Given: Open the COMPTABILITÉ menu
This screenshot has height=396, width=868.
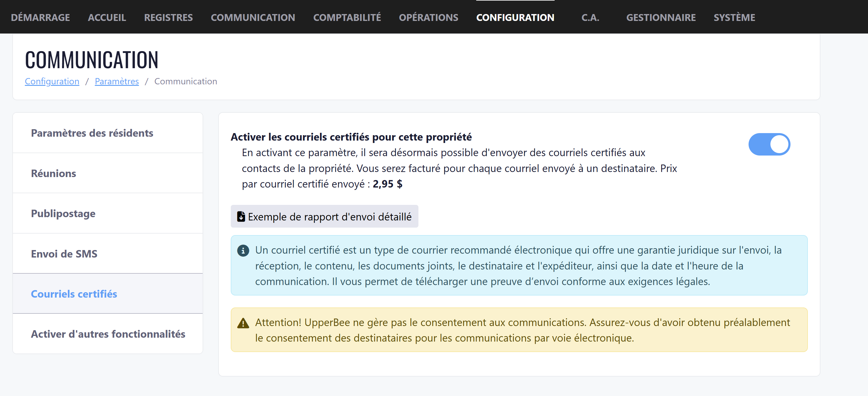Looking at the screenshot, I should coord(347,18).
